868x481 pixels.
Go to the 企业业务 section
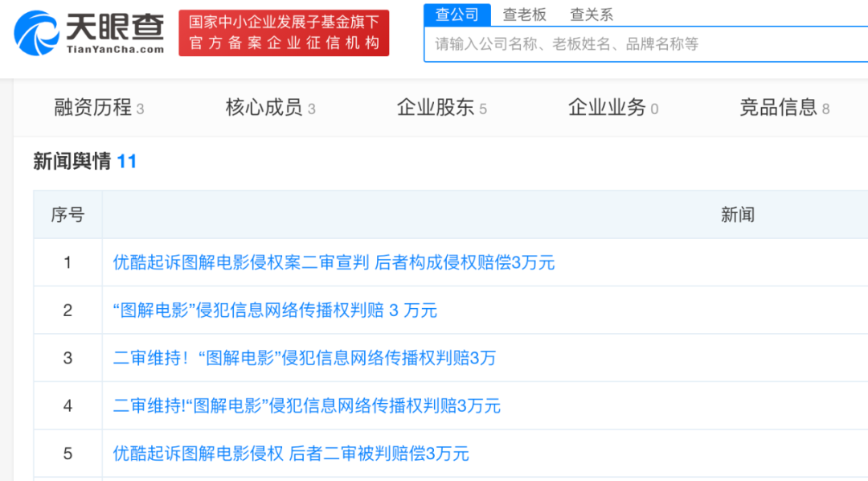tap(613, 108)
